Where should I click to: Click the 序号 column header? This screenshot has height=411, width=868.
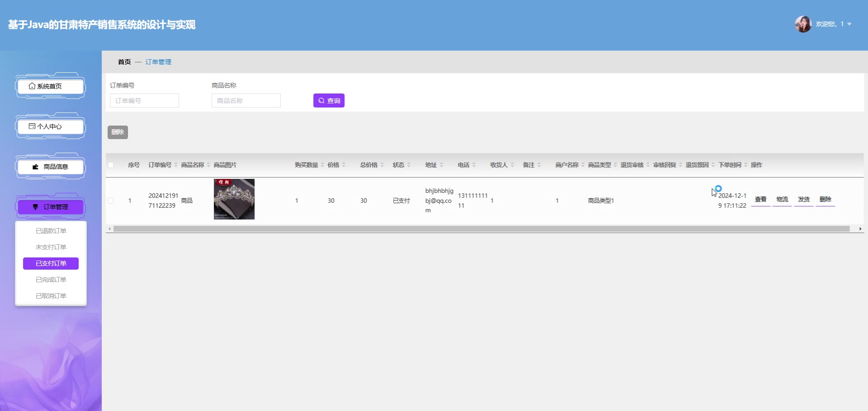point(134,165)
